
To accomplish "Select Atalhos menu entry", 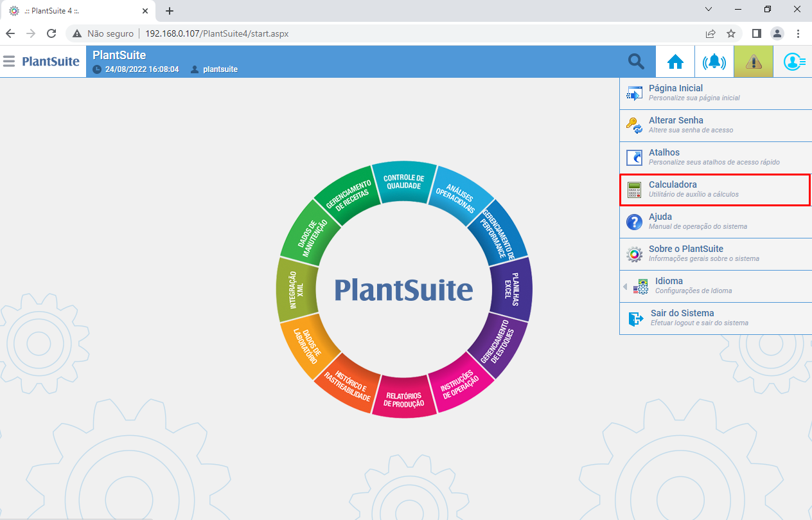I will coord(716,158).
